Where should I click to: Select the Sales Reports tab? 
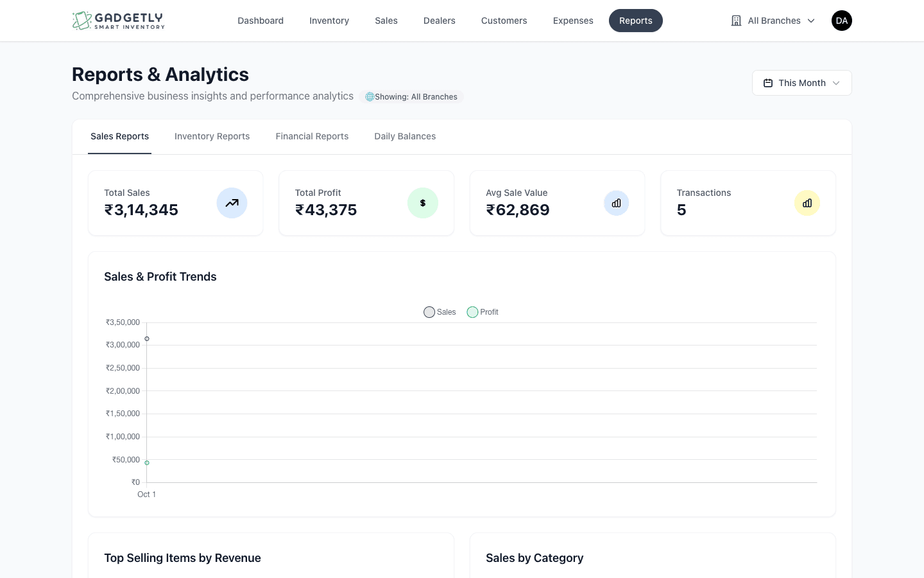coord(119,136)
